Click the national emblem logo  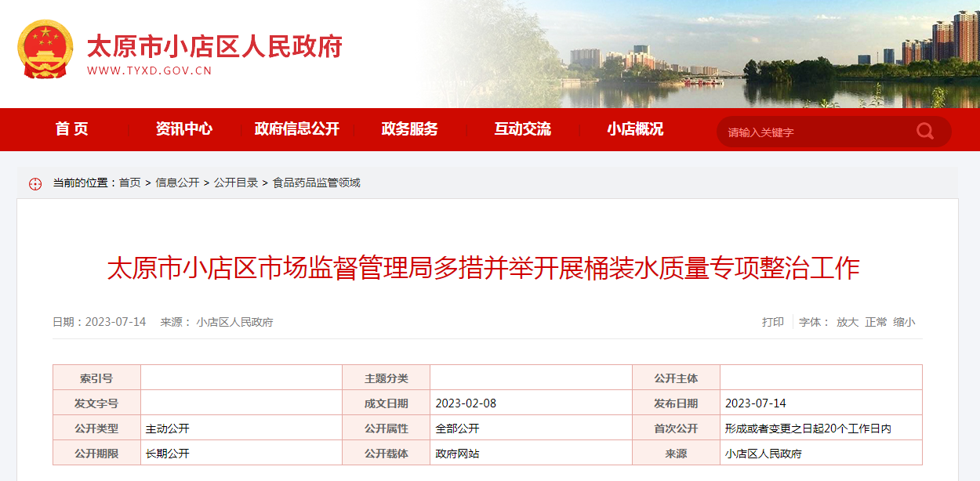pyautogui.click(x=45, y=49)
